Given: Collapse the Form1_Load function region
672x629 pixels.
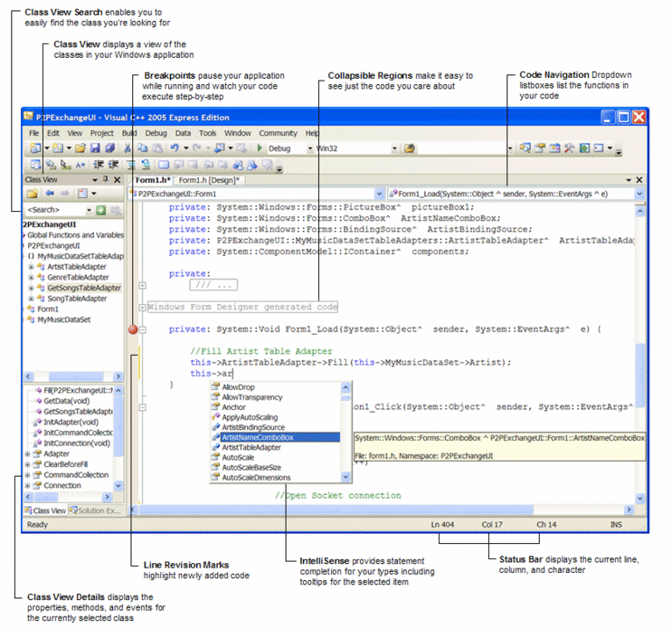Looking at the screenshot, I should 142,330.
